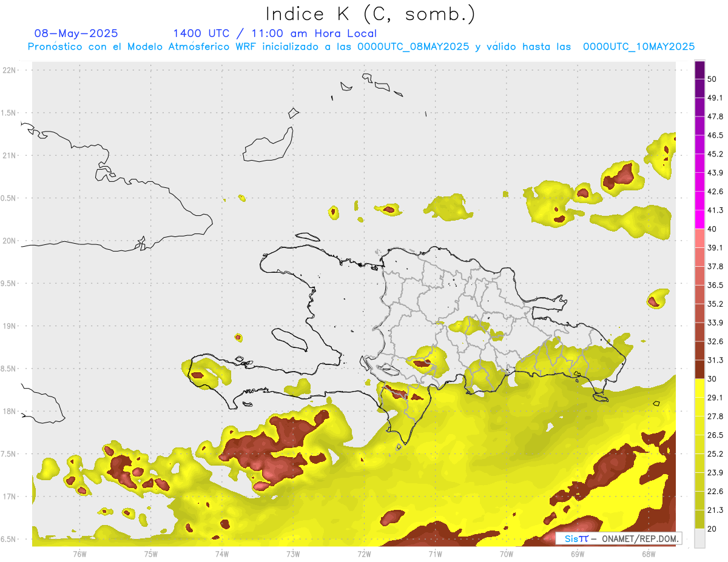The height and width of the screenshot is (562, 728).
Task: Select the date text '08-May-2025'
Action: [76, 33]
